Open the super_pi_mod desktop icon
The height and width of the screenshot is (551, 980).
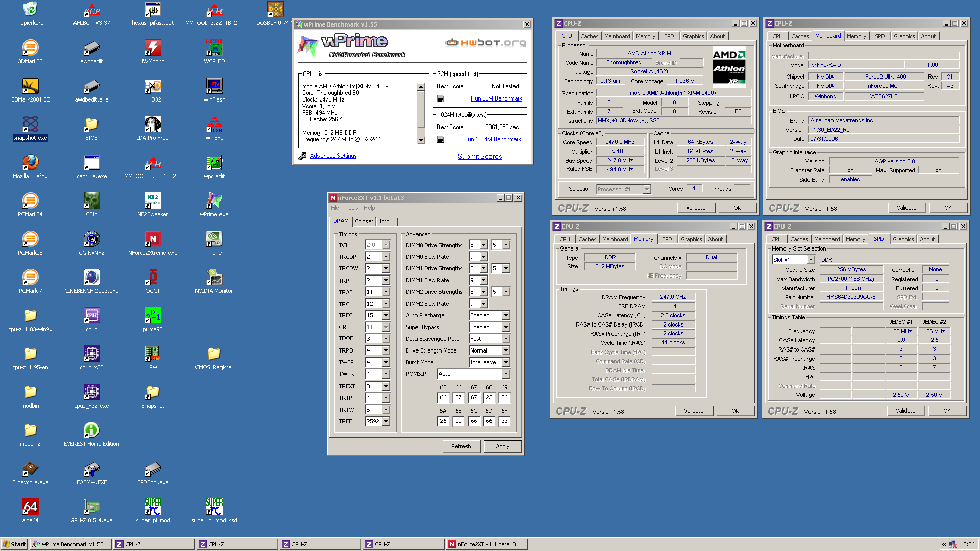(x=153, y=511)
